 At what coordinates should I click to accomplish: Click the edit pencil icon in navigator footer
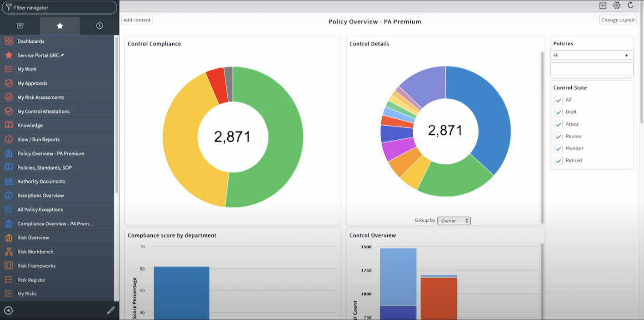click(110, 310)
